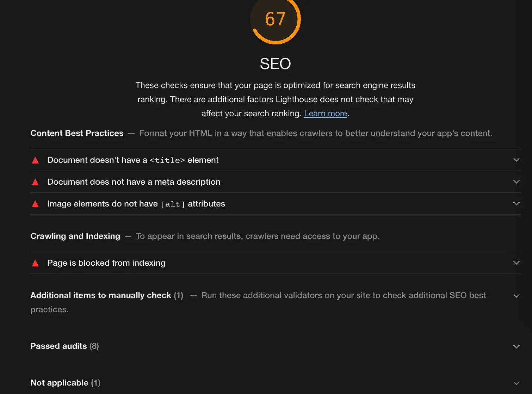532x394 pixels.
Task: Click the red triangle next to meta description audit
Action: (35, 182)
